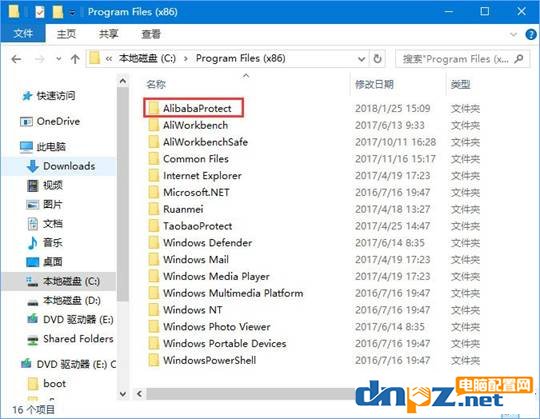Viewport: 540px width, 419px height.
Task: Click the Microsoft.NET folder icon
Action: click(x=153, y=192)
